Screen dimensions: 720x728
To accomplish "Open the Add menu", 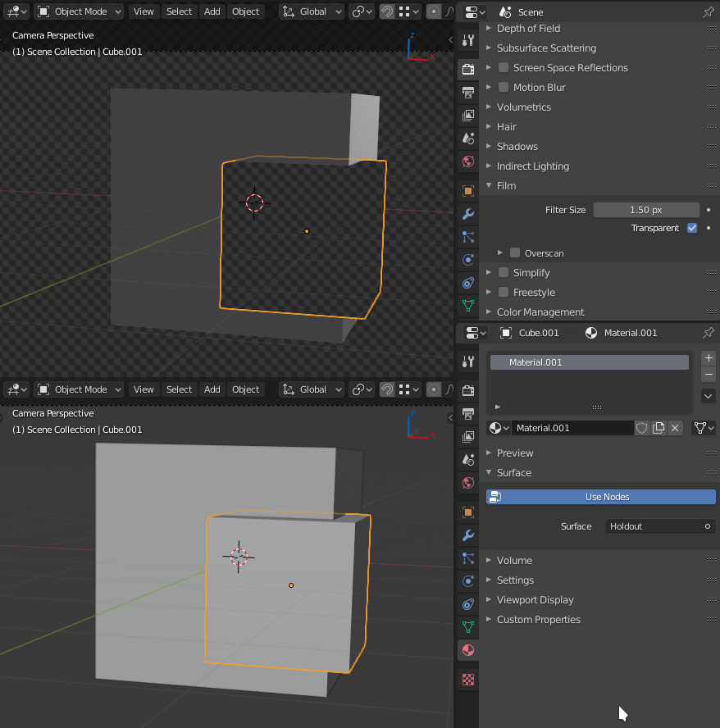I will tap(212, 11).
